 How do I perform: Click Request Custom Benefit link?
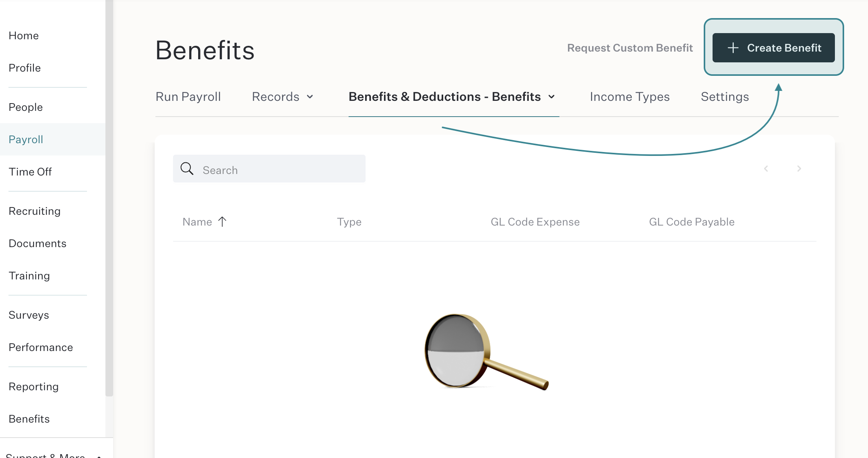coord(630,48)
